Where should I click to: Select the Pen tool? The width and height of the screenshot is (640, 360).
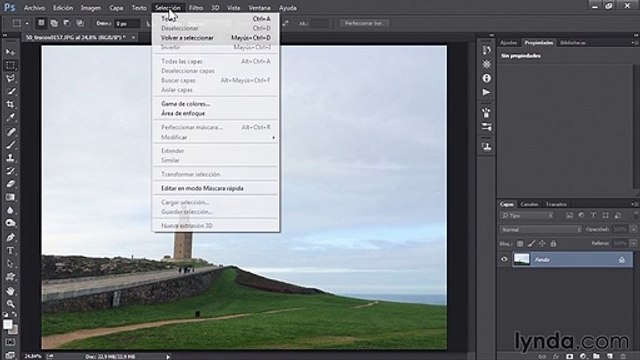(x=11, y=237)
